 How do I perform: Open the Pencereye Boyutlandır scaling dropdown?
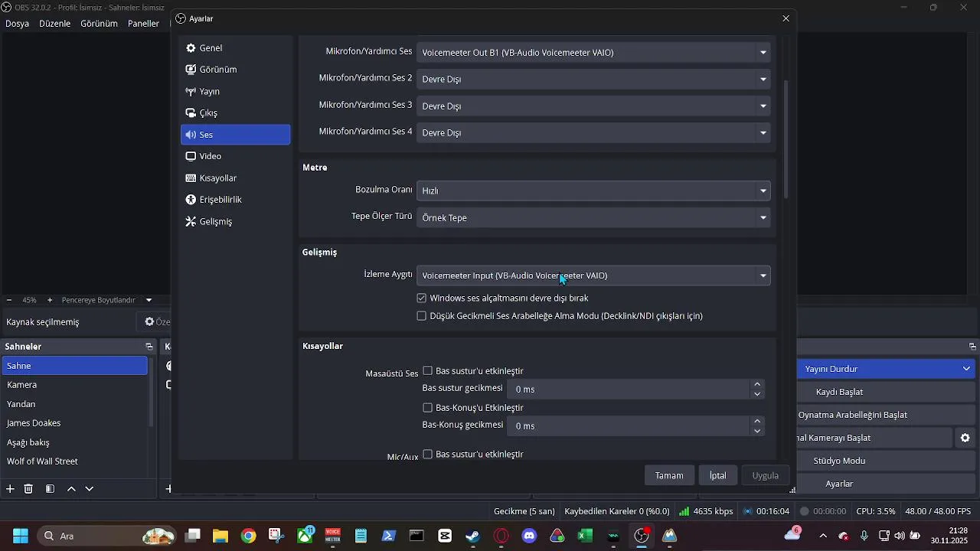(106, 300)
